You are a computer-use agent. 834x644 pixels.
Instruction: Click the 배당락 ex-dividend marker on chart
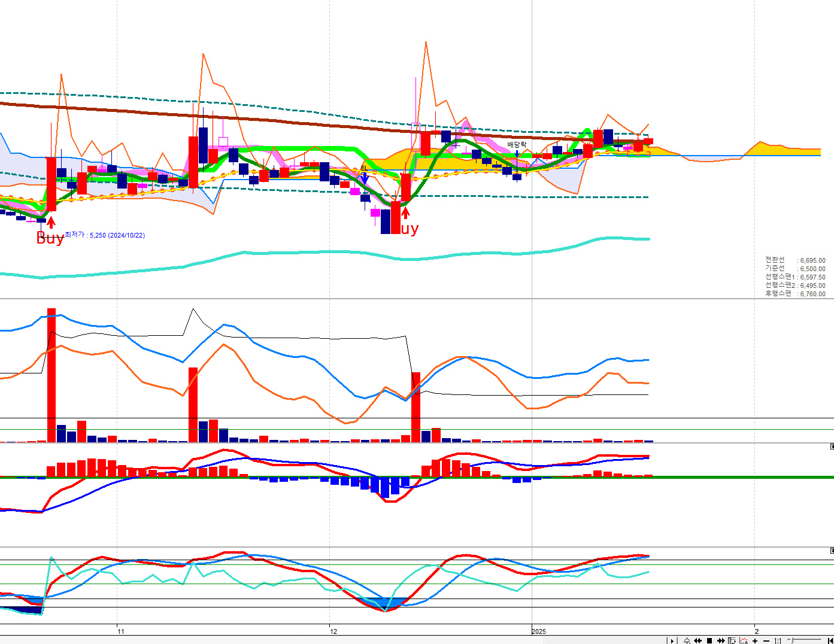tap(517, 145)
